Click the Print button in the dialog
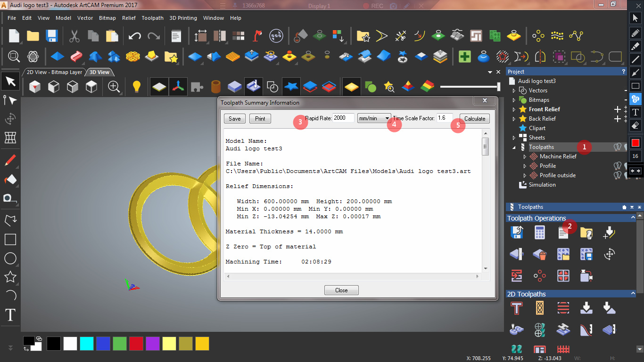This screenshot has height=362, width=644. 260,118
